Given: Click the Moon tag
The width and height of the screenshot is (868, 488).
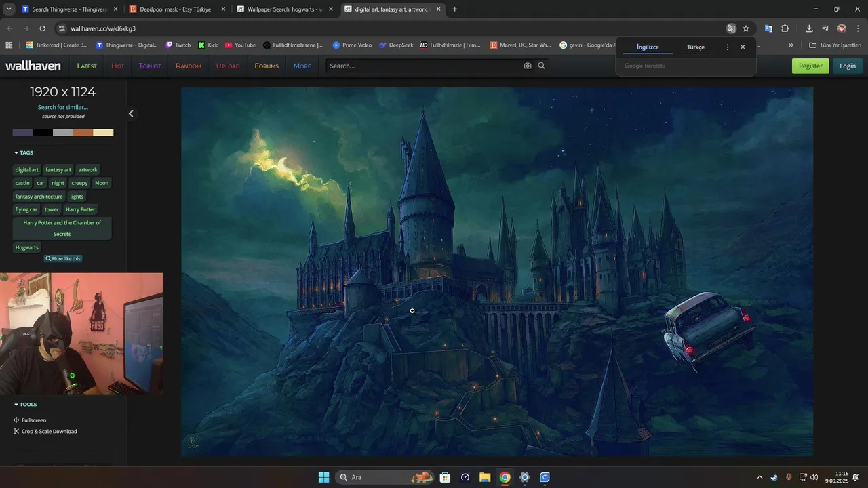Looking at the screenshot, I should coord(102,183).
